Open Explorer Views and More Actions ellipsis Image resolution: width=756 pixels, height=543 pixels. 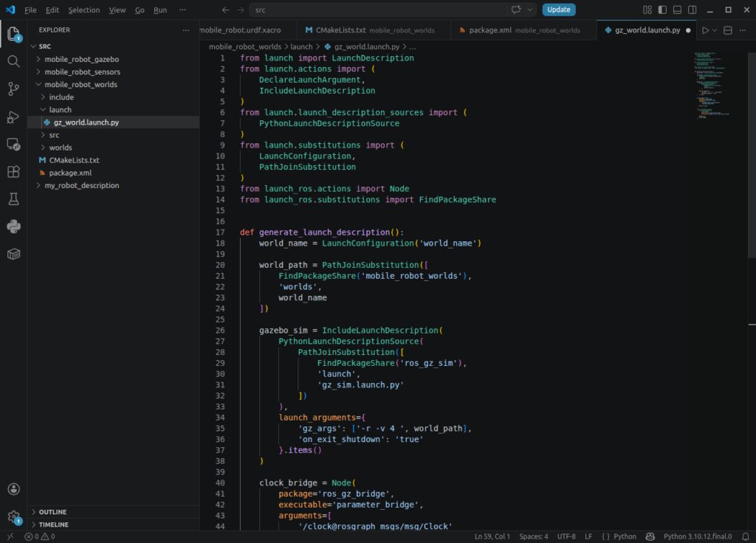pos(186,30)
